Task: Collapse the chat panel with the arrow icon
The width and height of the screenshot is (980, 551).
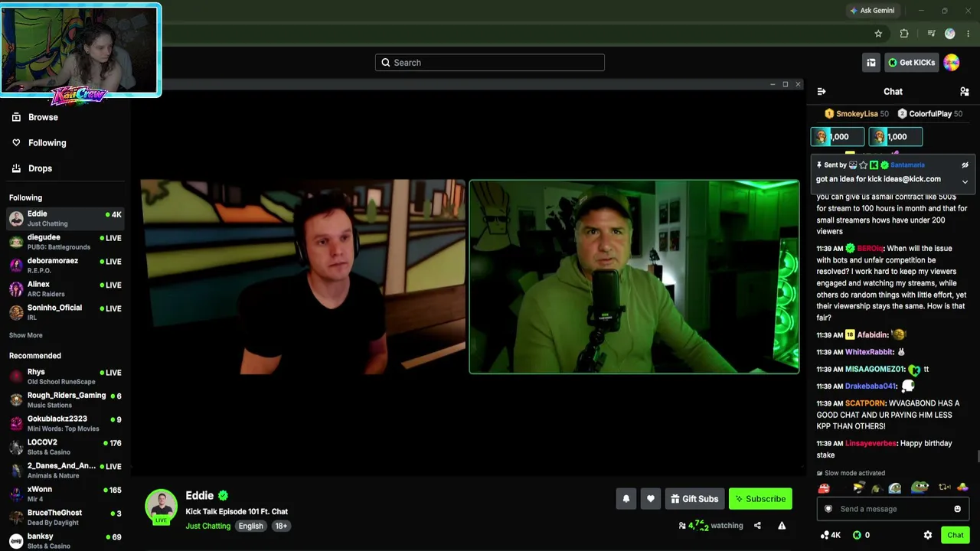Action: coord(822,92)
